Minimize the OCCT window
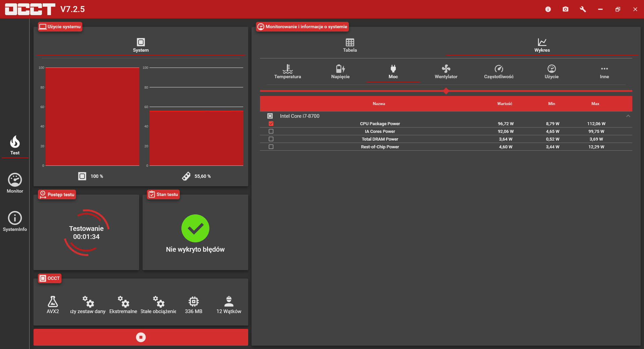The width and height of the screenshot is (644, 349). coord(600,9)
